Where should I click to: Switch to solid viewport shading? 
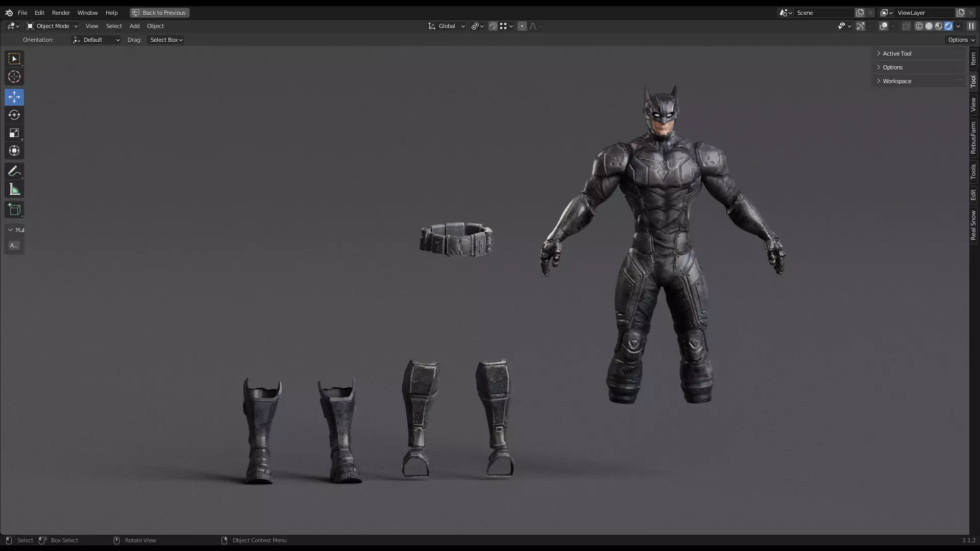pos(929,26)
